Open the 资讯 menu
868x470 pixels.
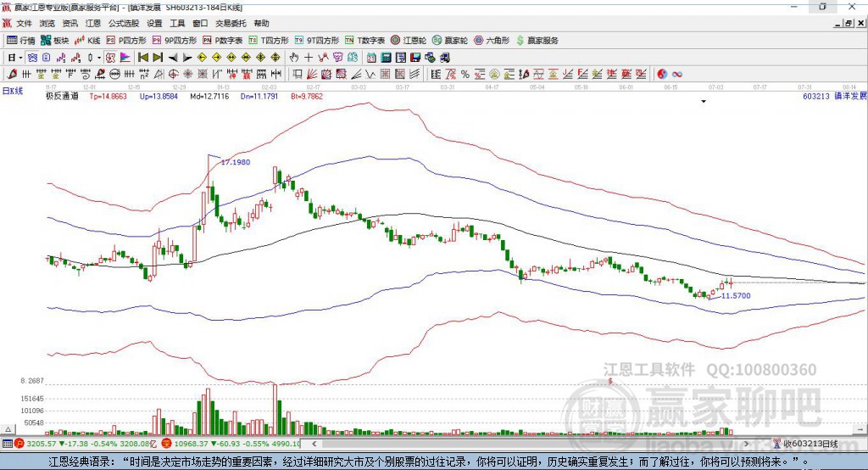pos(70,23)
